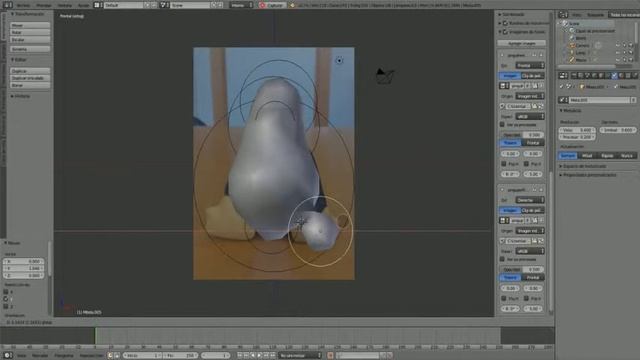
Task: Play the animation forward in timeline
Action: click(260, 356)
